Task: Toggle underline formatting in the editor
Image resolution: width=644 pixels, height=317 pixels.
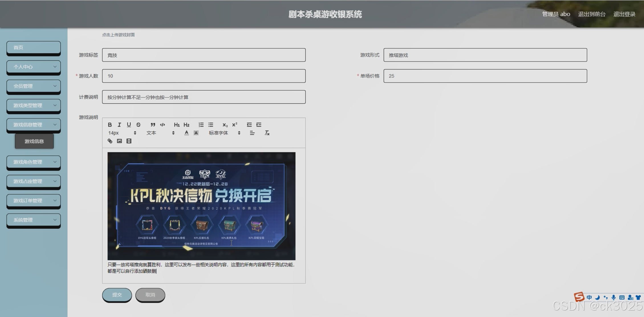Action: click(x=129, y=125)
